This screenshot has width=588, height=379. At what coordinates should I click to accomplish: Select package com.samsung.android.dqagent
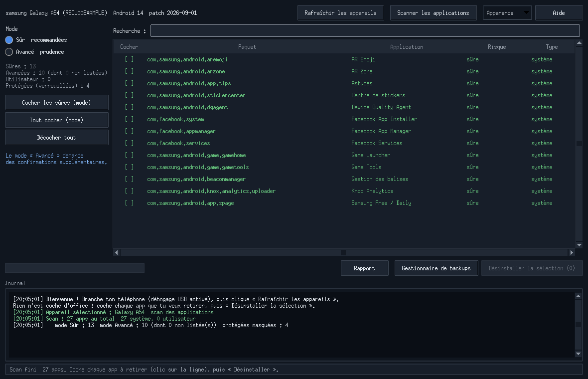pos(187,107)
